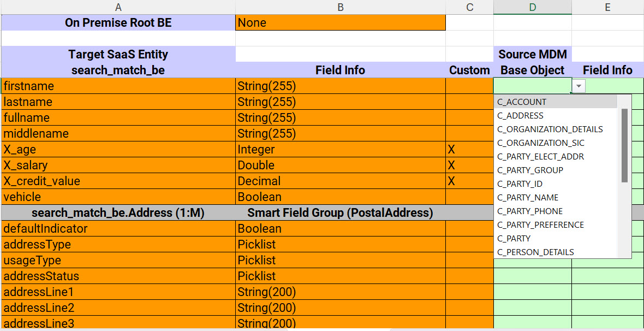Click the Custom 'X' cell for X_credit_value
The width and height of the screenshot is (644, 331).
pos(470,181)
